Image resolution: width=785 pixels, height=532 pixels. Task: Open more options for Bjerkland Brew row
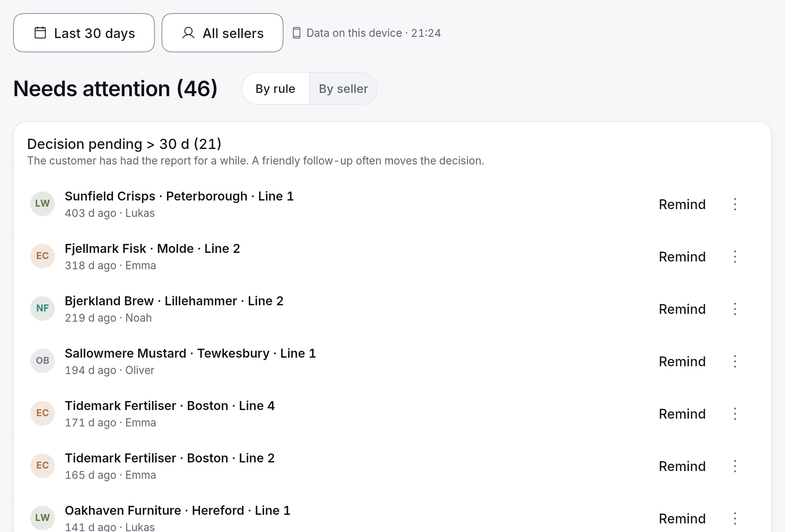click(x=735, y=309)
